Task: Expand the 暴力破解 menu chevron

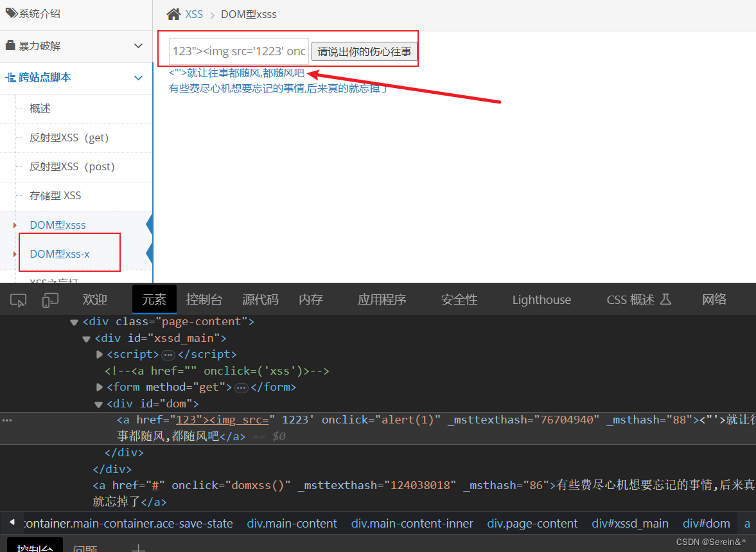Action: click(x=138, y=46)
